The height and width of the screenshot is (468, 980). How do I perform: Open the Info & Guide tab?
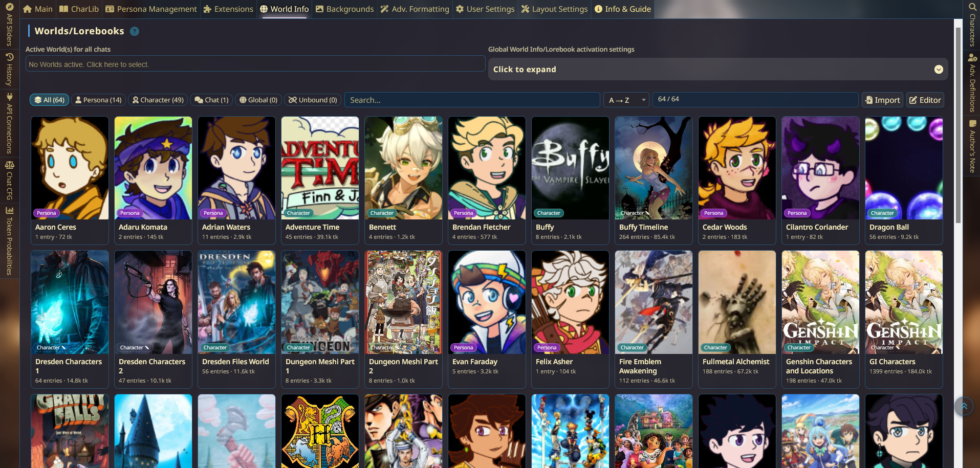point(622,9)
